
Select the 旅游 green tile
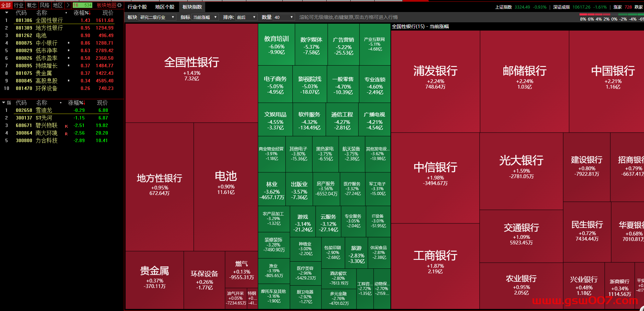pyautogui.click(x=356, y=253)
